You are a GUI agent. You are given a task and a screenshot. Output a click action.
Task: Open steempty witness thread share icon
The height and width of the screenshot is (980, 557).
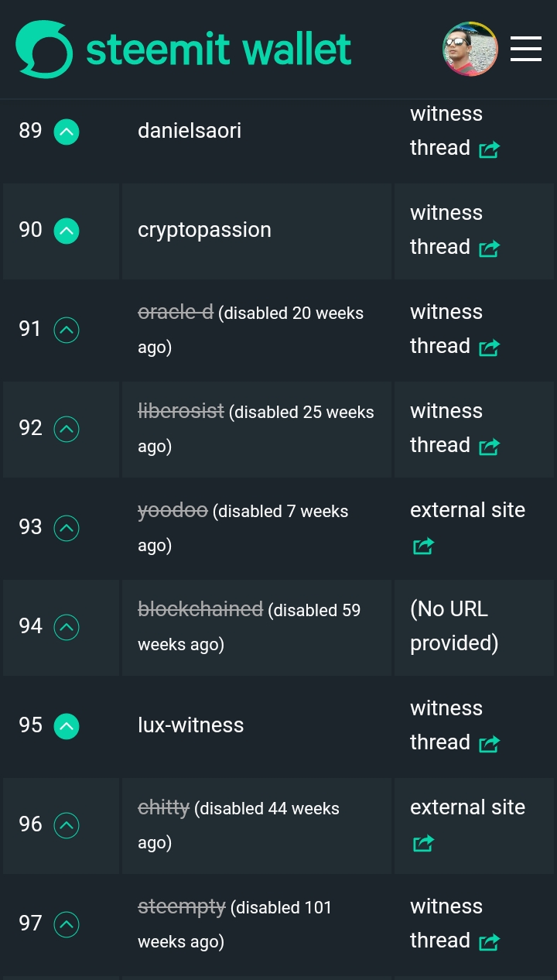[489, 942]
